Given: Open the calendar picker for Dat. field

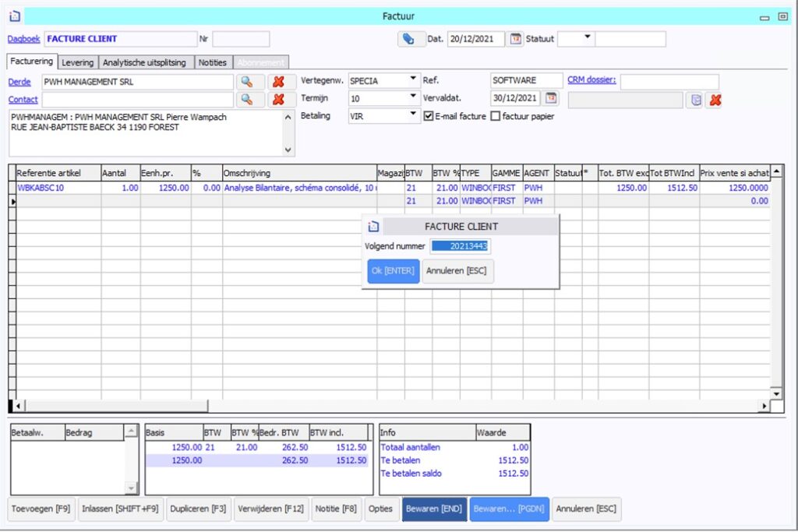Looking at the screenshot, I should pos(516,39).
